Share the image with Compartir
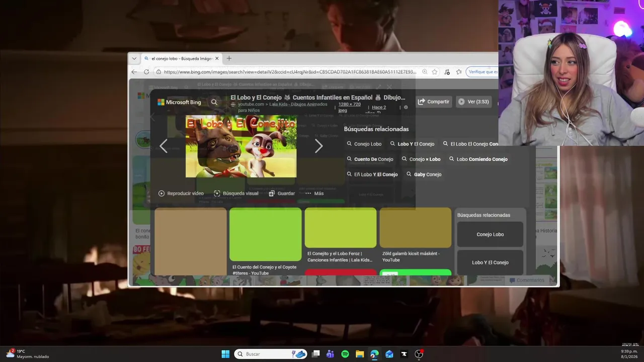 pyautogui.click(x=434, y=102)
